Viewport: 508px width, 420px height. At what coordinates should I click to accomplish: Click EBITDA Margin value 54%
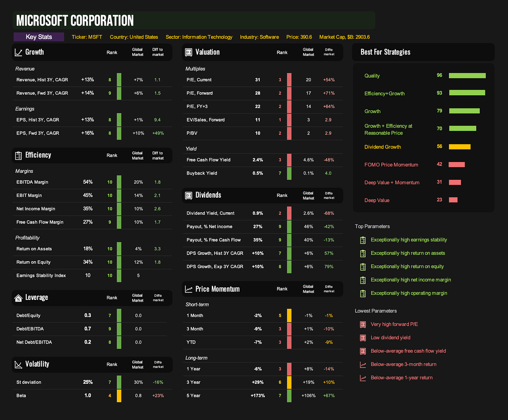point(88,182)
